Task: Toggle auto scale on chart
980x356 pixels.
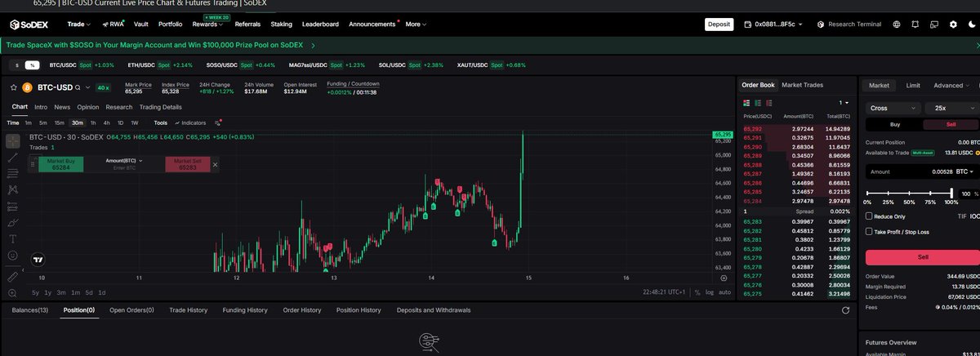Action: tap(725, 292)
